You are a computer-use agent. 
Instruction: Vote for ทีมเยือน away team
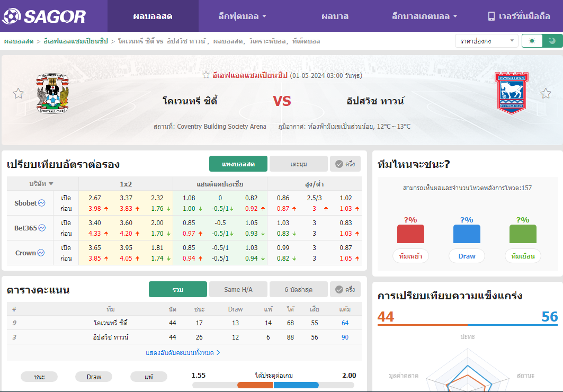(523, 256)
